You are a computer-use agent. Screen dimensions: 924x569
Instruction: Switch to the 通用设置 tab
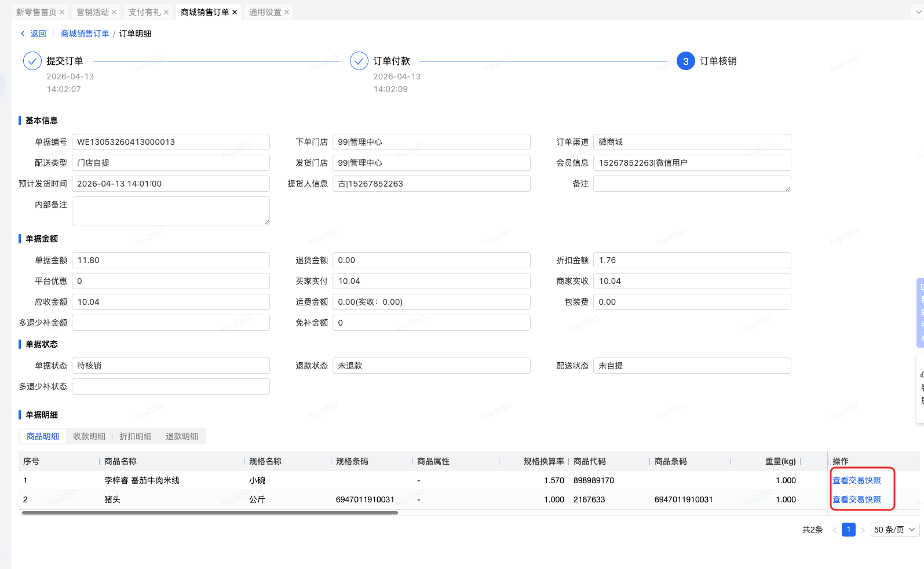[x=265, y=12]
